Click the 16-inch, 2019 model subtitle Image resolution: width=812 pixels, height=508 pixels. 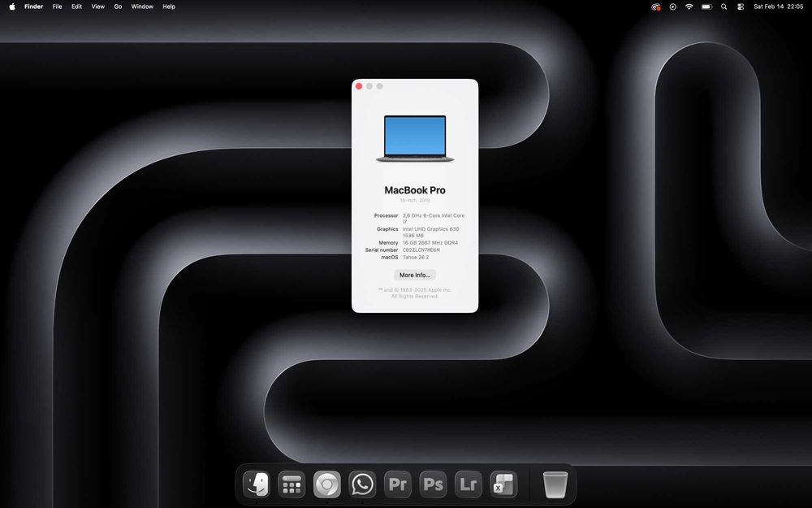point(415,200)
